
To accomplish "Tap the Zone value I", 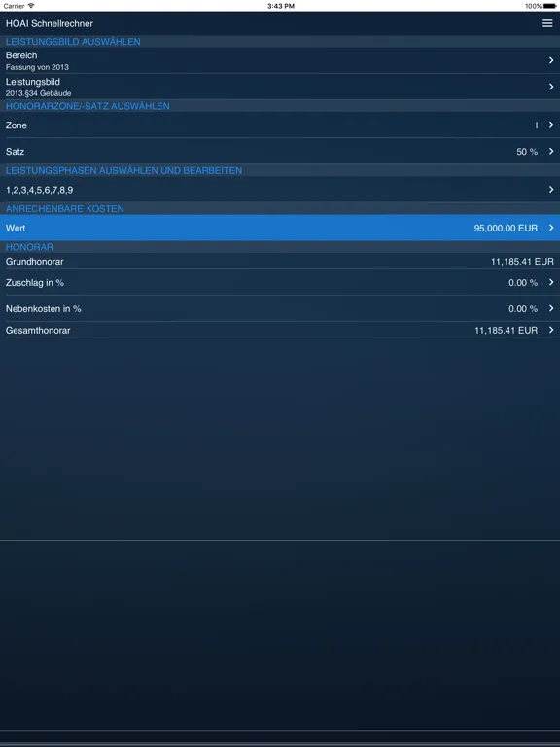I will pyautogui.click(x=537, y=125).
